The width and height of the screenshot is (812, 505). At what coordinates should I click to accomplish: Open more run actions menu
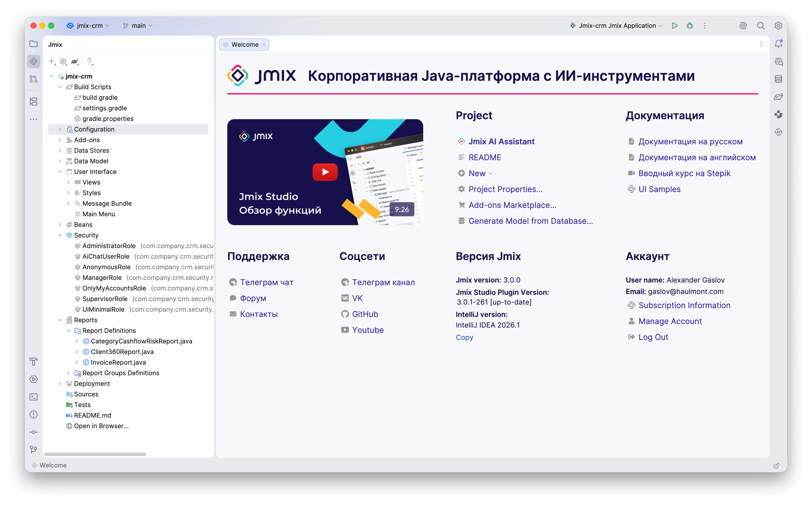(705, 26)
